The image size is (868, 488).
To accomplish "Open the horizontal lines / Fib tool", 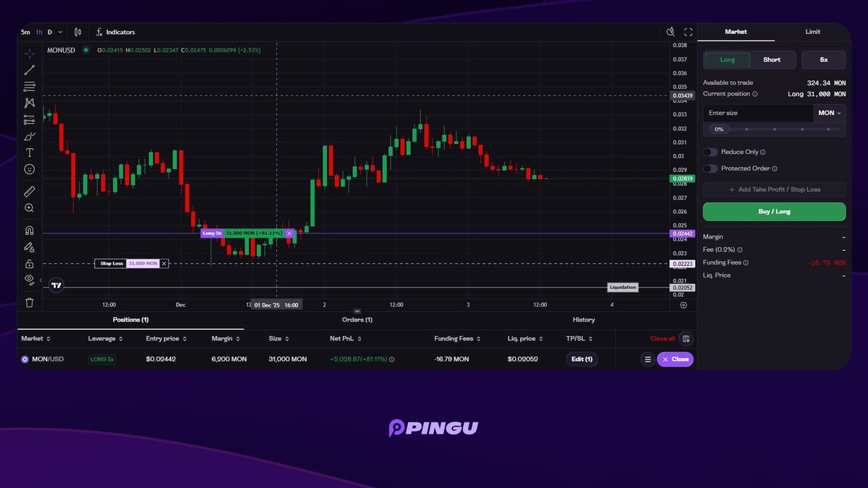I will [30, 87].
